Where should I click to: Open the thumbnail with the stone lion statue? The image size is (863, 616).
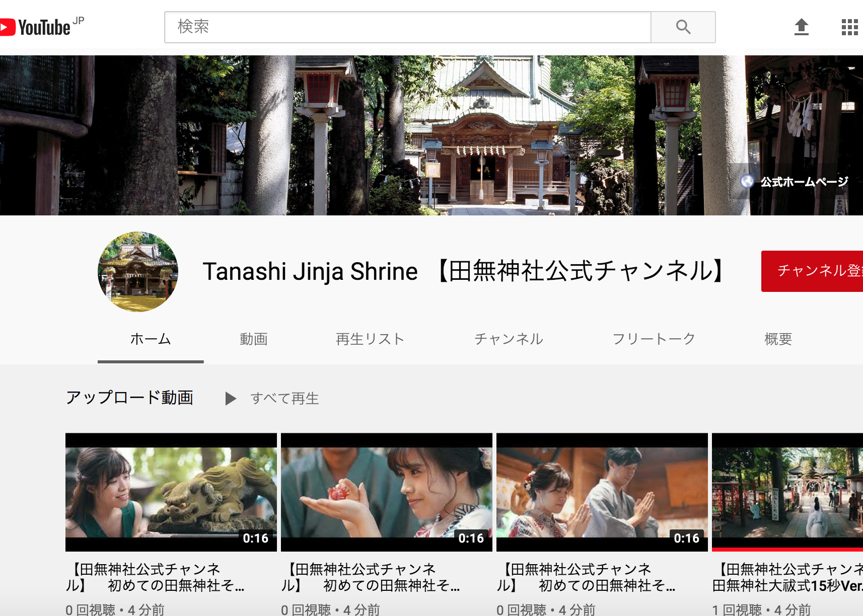pyautogui.click(x=171, y=492)
